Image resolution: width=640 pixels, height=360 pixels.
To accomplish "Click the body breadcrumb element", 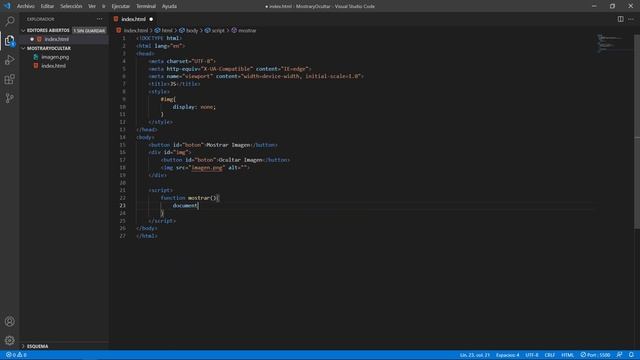I will [x=189, y=31].
